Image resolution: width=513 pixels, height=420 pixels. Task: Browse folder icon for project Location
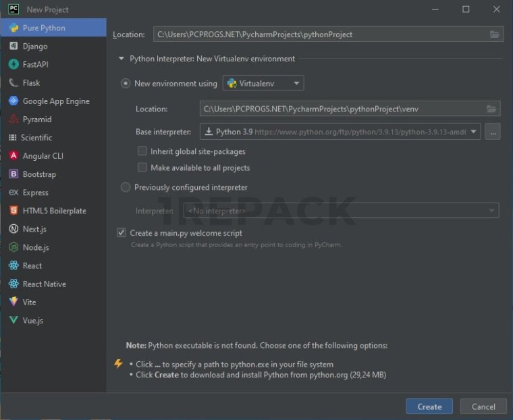pos(494,34)
